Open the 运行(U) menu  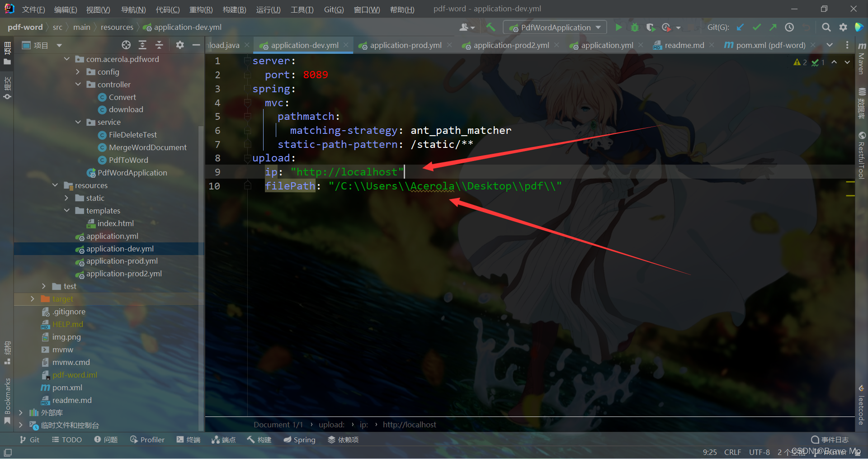[268, 9]
